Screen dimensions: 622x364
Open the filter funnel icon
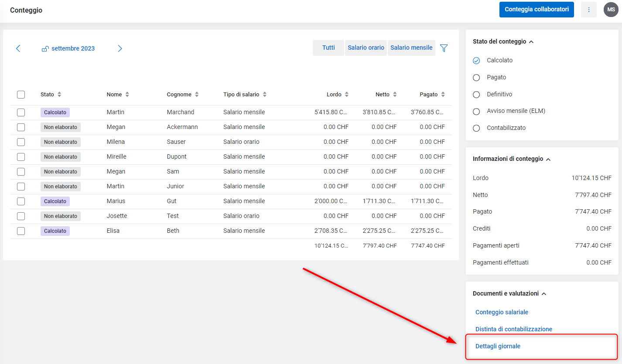(x=444, y=48)
